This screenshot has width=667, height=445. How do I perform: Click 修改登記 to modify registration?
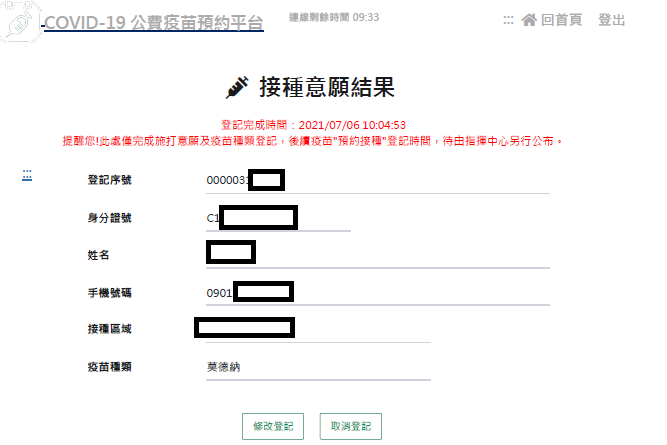click(273, 426)
